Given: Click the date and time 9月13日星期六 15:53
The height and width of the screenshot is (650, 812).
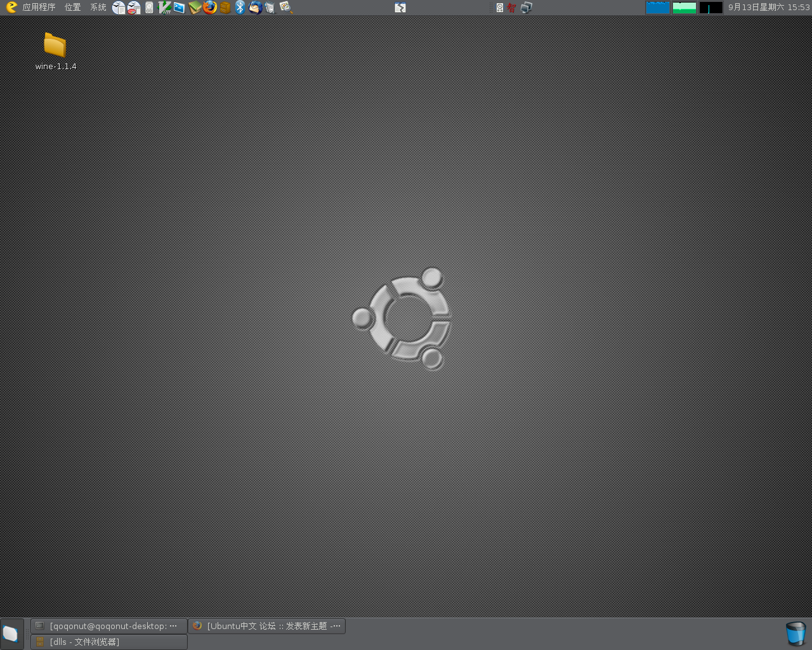Looking at the screenshot, I should [x=769, y=8].
